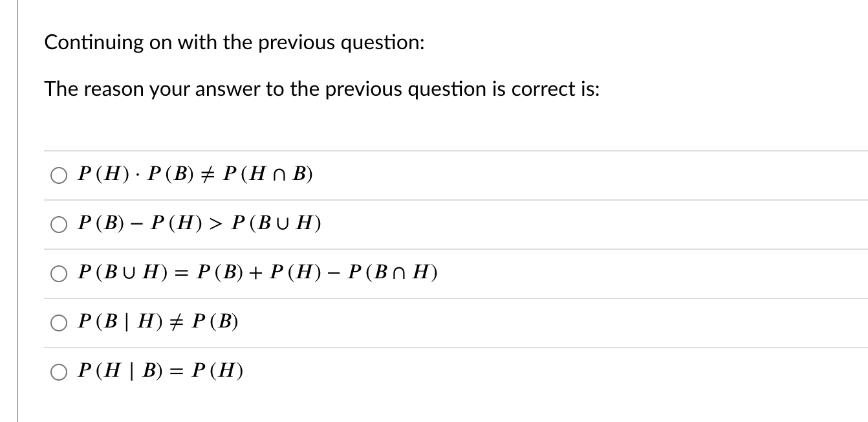Click the P(B | H) ≠ P(B) formula text

[x=158, y=322]
